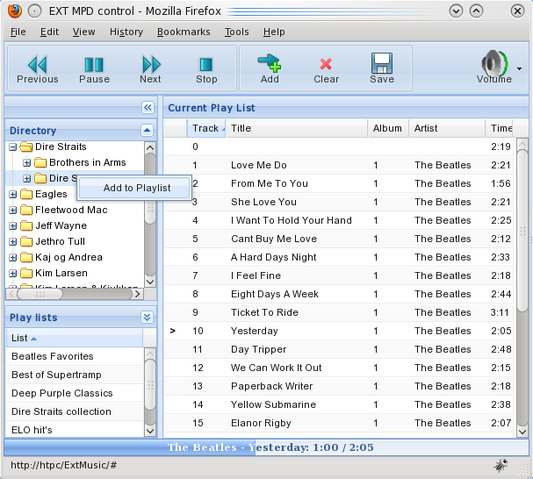This screenshot has height=479, width=533.
Task: Select Brothers in Arms tree item
Action: (x=88, y=162)
